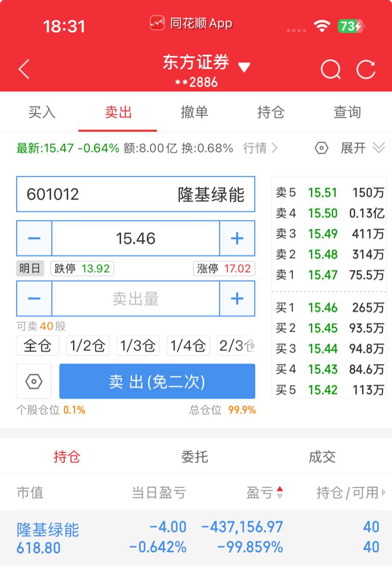Increase sell quantity with plus button

pyautogui.click(x=237, y=299)
